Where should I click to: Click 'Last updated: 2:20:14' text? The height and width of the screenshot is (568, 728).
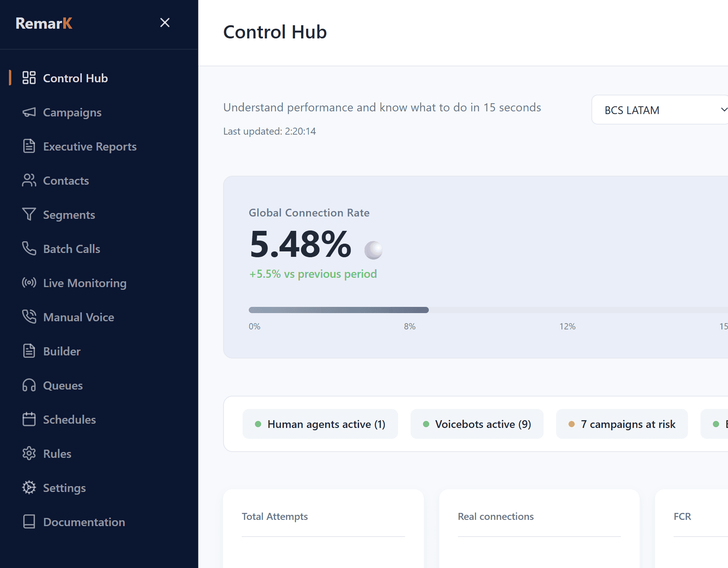[269, 131]
